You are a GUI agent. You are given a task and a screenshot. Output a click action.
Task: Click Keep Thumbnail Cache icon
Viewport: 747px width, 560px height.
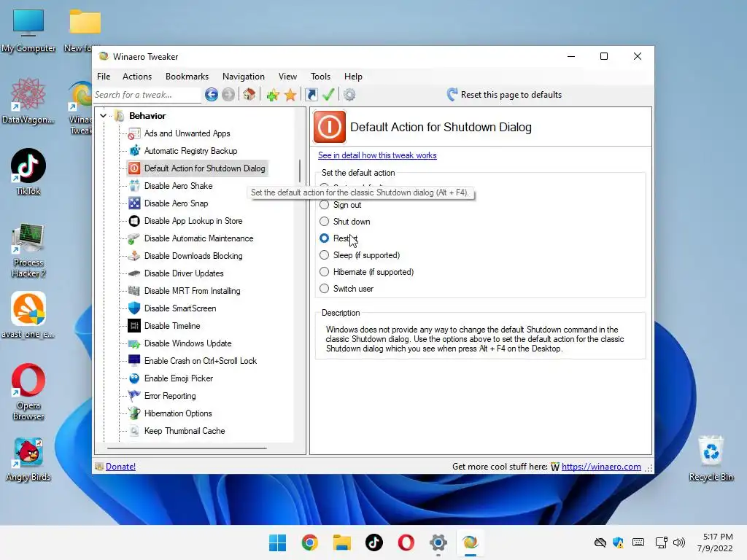[x=134, y=431]
